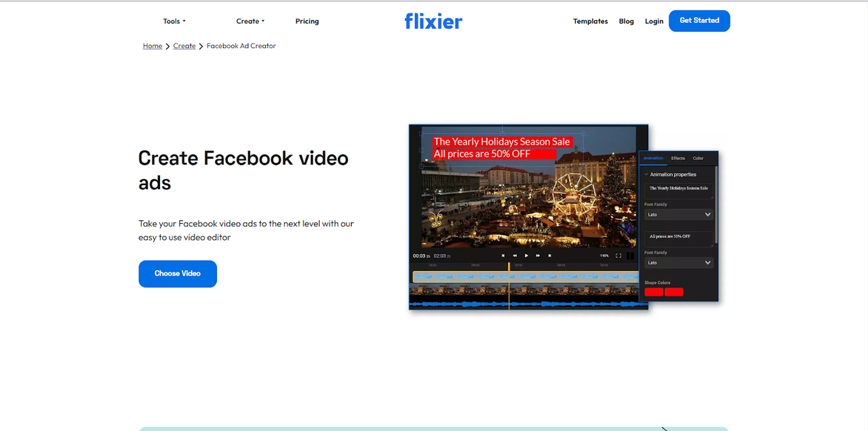Click the Get Started button

[699, 20]
